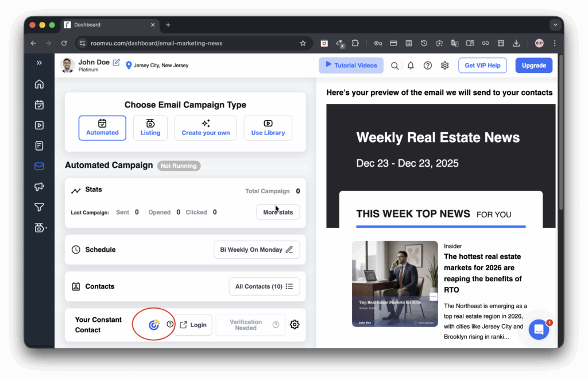Open the filter funnel icon in sidebar
The width and height of the screenshot is (588, 380).
pyautogui.click(x=39, y=207)
